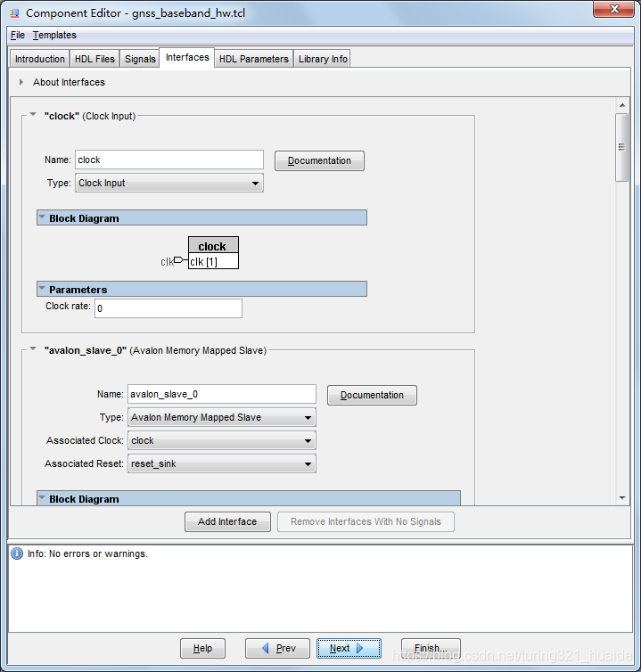Click the Clock rate input field

pyautogui.click(x=168, y=308)
